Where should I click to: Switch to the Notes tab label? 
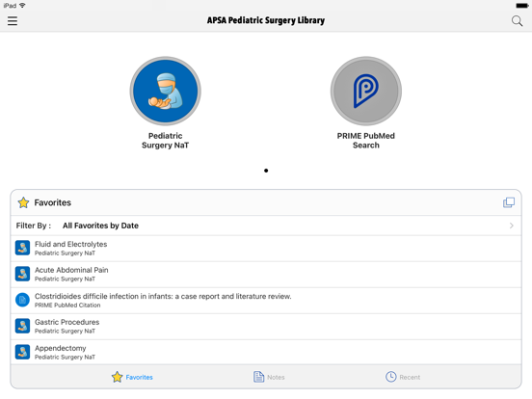click(276, 377)
